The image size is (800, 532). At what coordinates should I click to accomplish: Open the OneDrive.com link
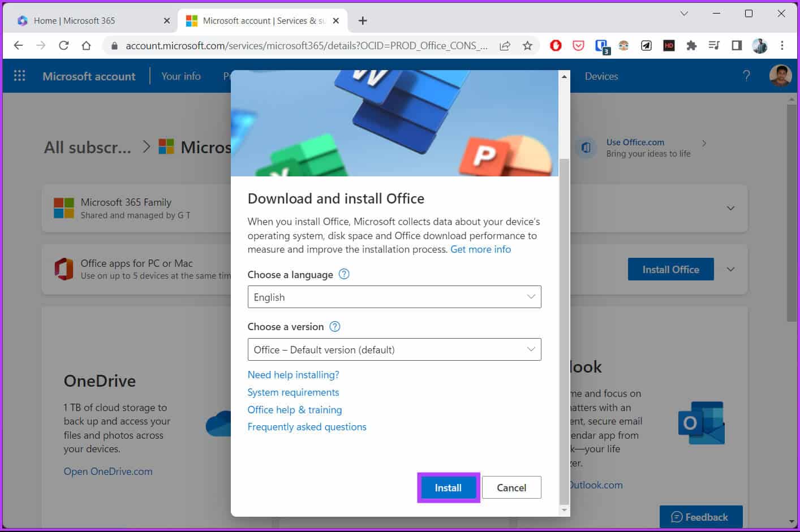(x=108, y=472)
